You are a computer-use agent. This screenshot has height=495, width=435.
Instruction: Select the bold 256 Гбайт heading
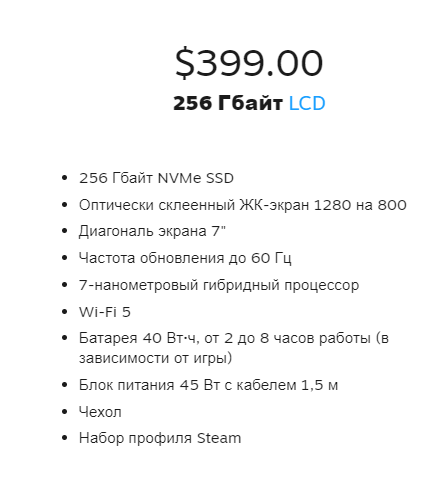(228, 103)
